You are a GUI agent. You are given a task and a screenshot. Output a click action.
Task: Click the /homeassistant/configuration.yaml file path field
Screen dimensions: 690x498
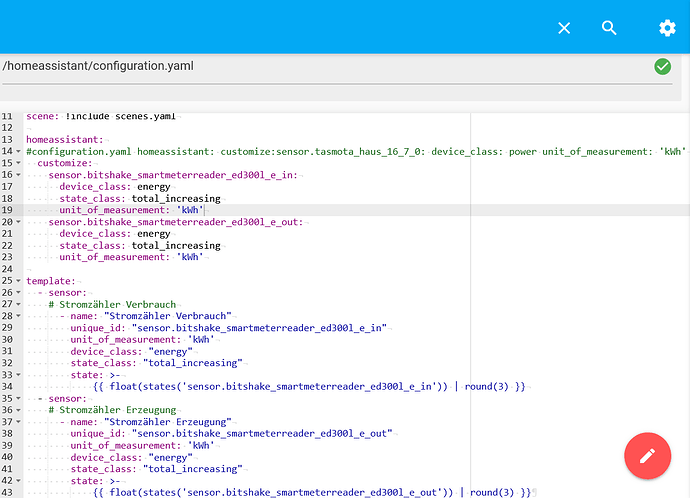[x=337, y=66]
